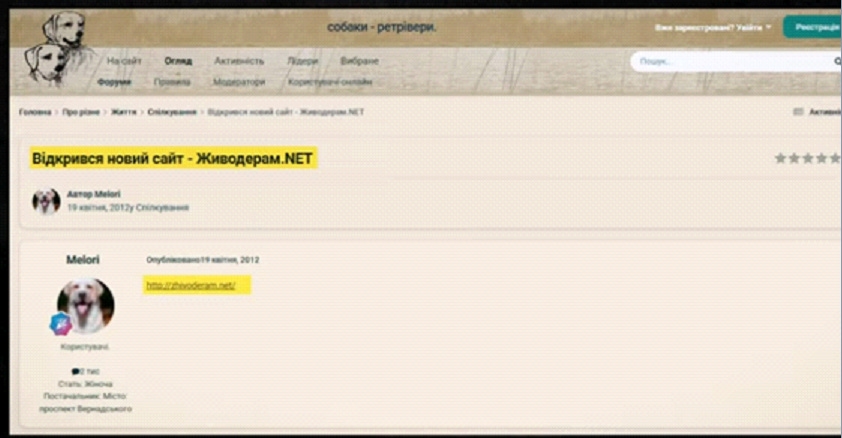Follow the highlighted zhivoderam.net link
The image size is (842, 438).
click(x=190, y=285)
